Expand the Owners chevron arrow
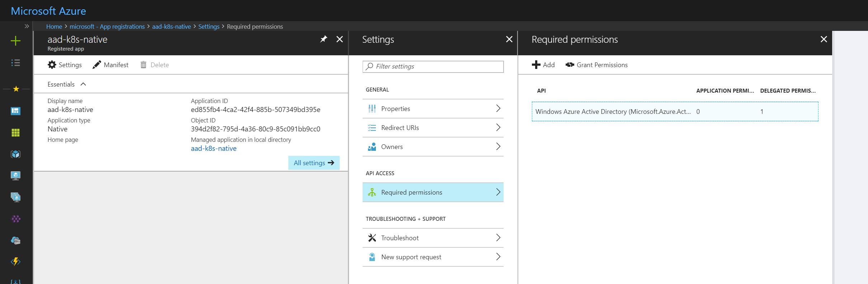 [498, 146]
